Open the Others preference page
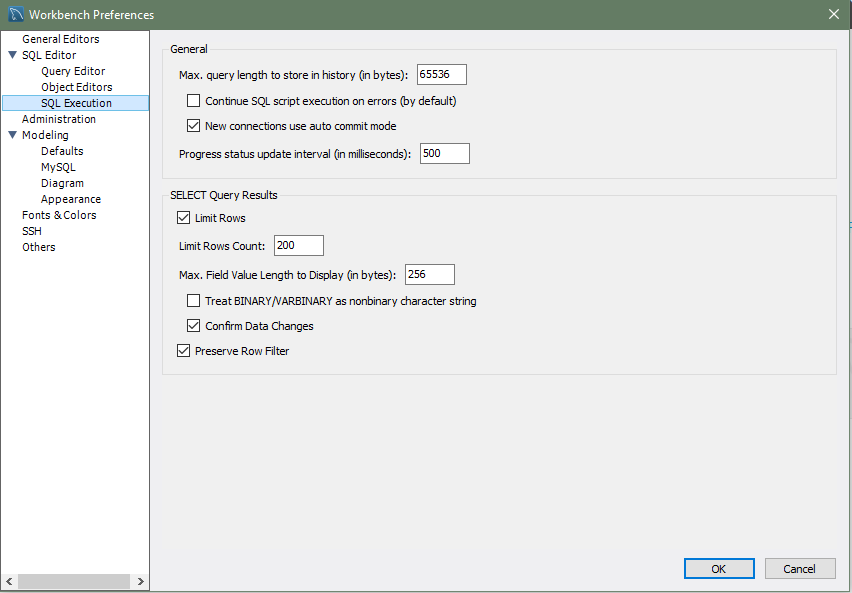852x593 pixels. (38, 246)
